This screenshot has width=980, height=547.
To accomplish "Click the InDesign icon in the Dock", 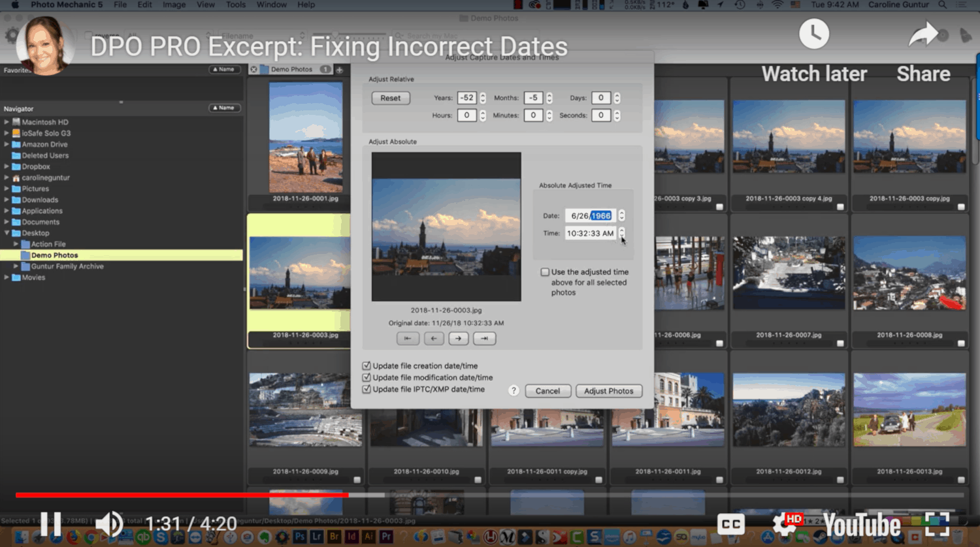I will (351, 537).
